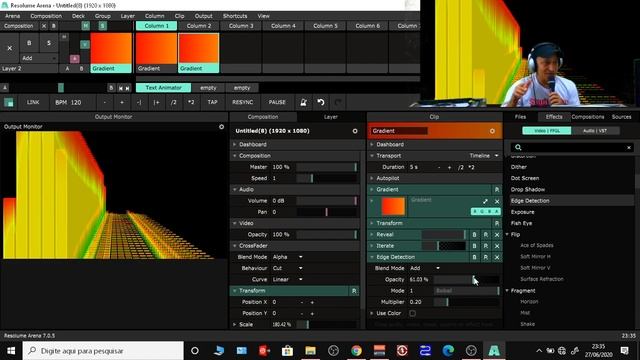Viewport: 640px width, 360px height.
Task: Click the layer previous/next playback arrows
Action: [x=124, y=88]
